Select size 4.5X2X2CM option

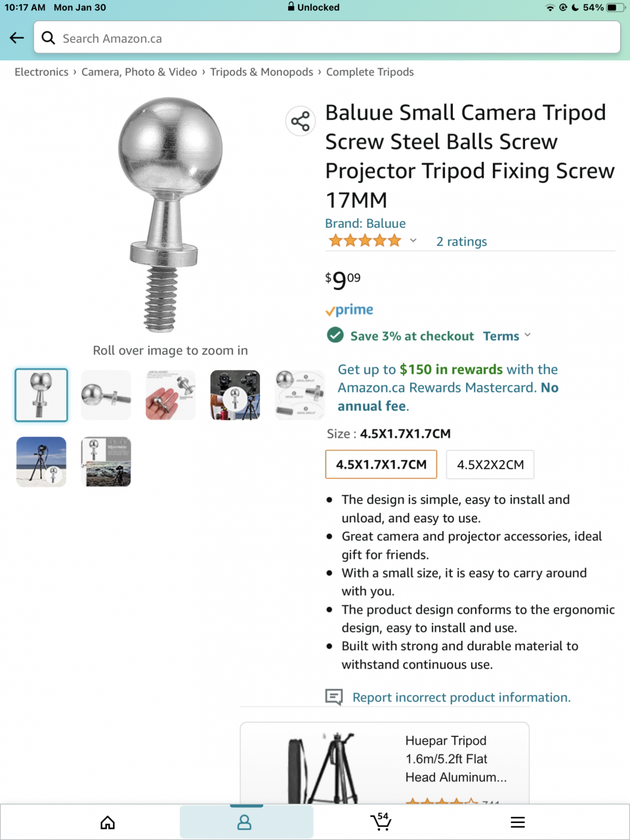tap(490, 465)
